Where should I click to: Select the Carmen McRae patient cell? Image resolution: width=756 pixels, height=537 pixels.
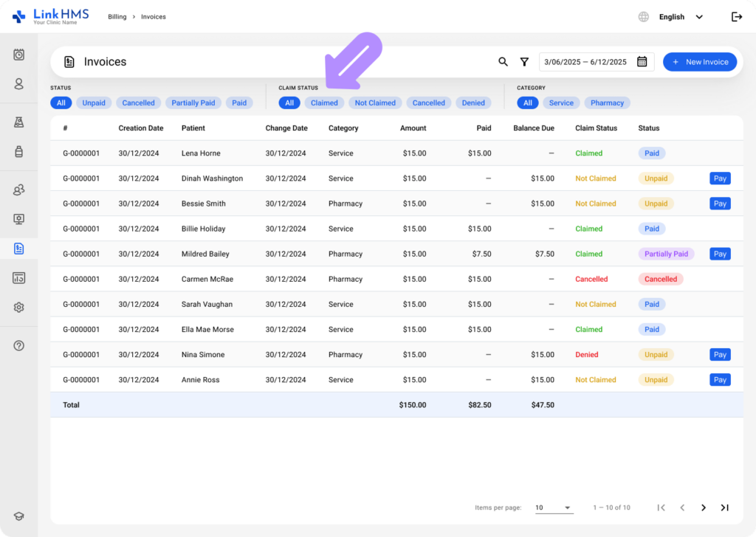point(207,279)
